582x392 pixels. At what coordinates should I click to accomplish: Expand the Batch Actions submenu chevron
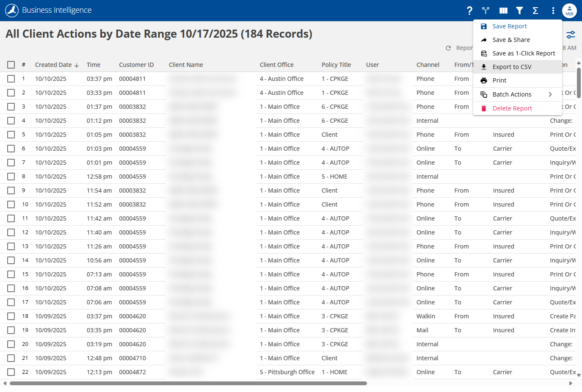coord(550,94)
